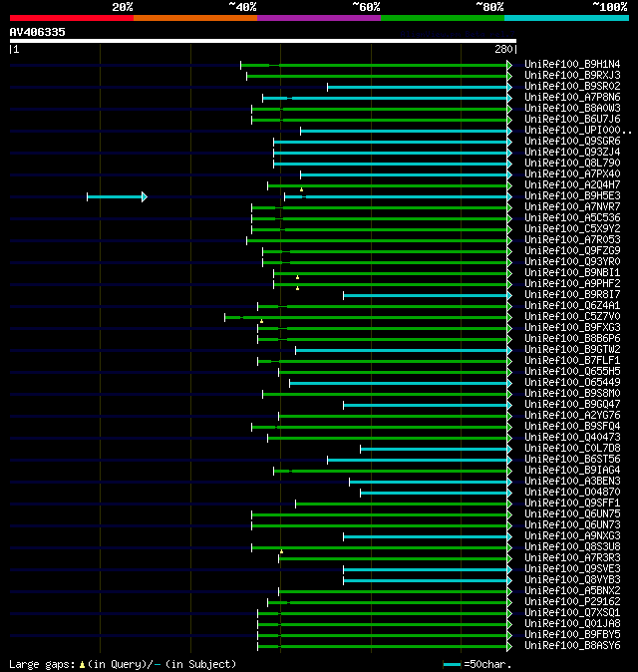This screenshot has width=638, height=672.
Task: Select the UniRef100_C5Z7V0 label
Action: point(572,317)
